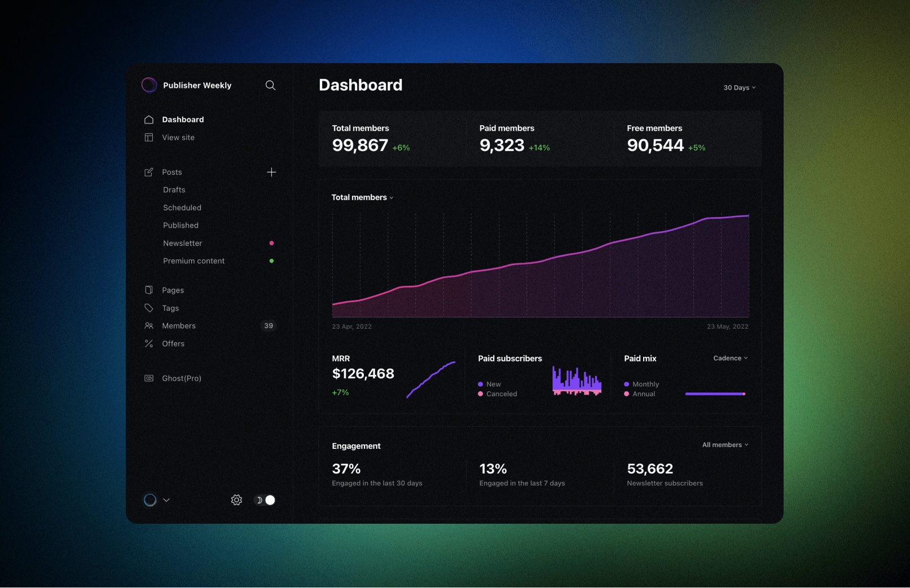
Task: Click the pink dot beside Newsletter
Action: pyautogui.click(x=271, y=243)
